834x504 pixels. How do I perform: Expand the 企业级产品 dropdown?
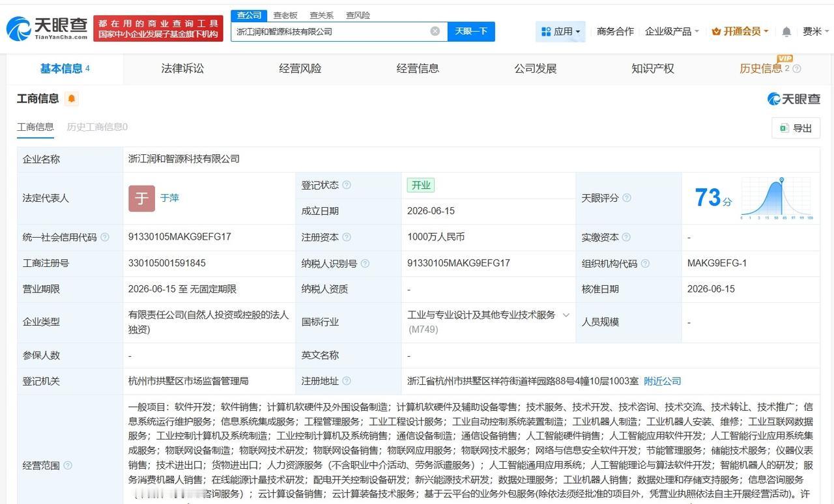[x=672, y=31]
